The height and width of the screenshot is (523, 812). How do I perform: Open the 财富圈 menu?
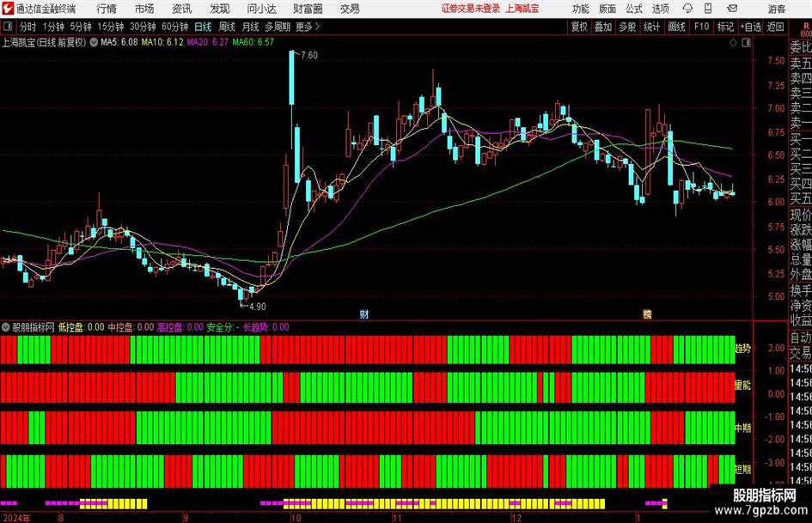(308, 9)
